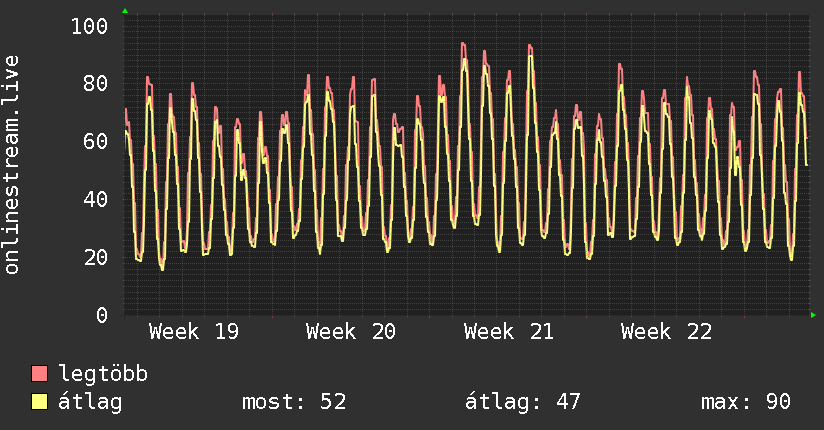Click the onlinestream.live vertical axis title
The height and width of the screenshot is (430, 824).
(x=11, y=165)
